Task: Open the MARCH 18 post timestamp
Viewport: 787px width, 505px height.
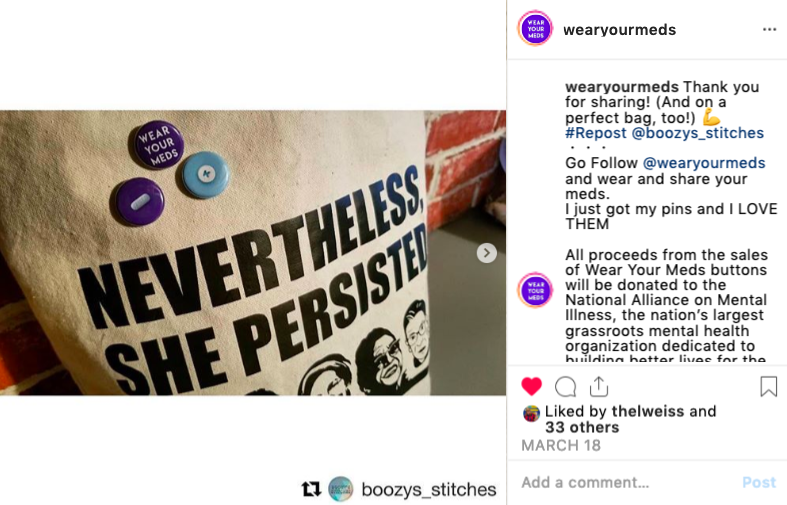Action: point(561,446)
